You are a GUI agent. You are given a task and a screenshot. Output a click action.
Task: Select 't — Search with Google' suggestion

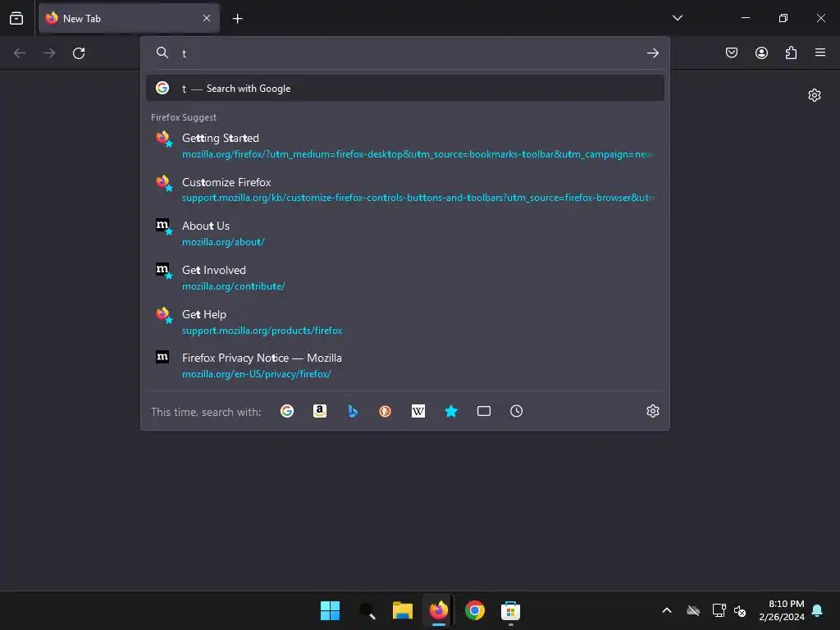[405, 89]
